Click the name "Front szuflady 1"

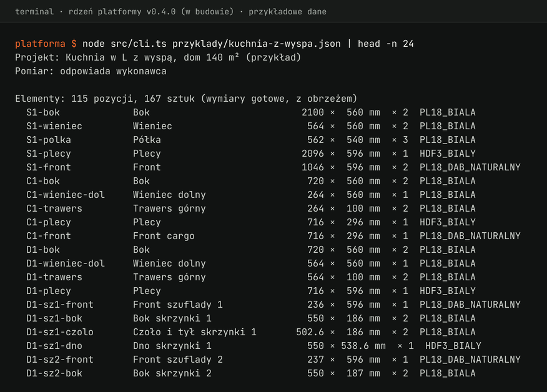[x=177, y=305]
